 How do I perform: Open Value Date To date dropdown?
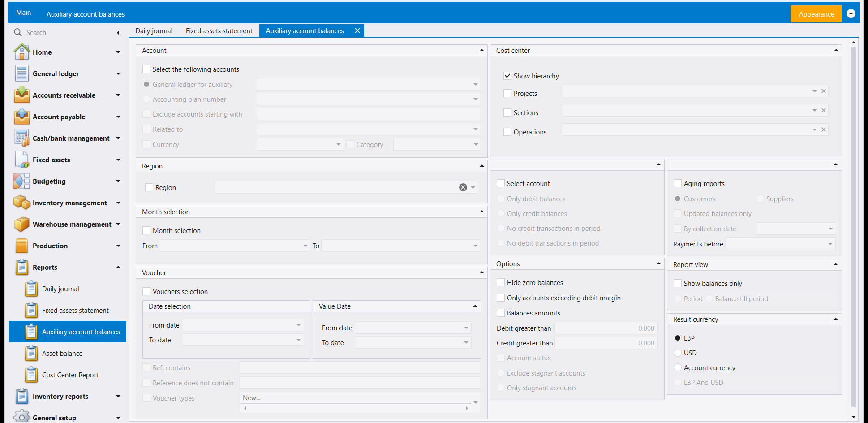coord(466,342)
